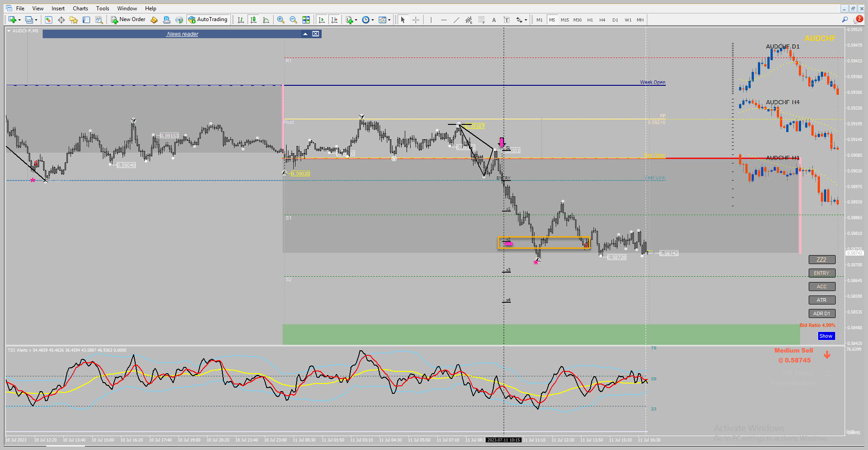Viewport: 868px width, 450px height.
Task: Open the Indicators list icon
Action: (x=349, y=20)
